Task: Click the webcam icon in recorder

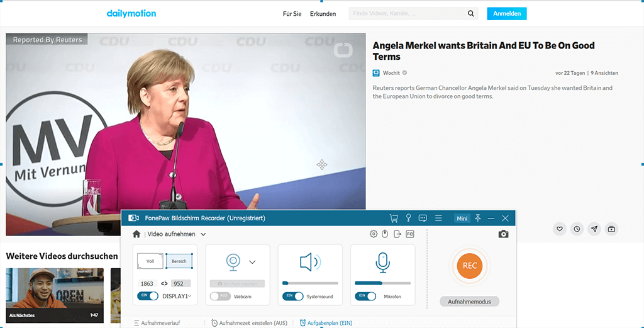Action: (x=233, y=263)
